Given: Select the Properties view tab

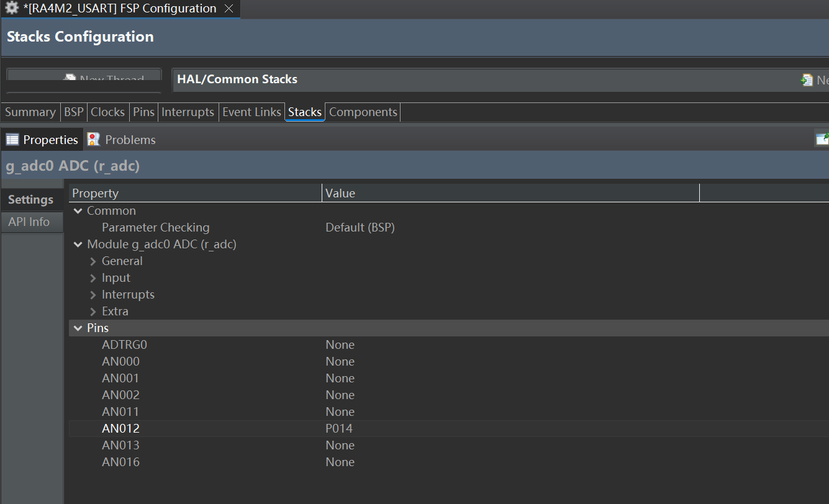Looking at the screenshot, I should pos(42,140).
